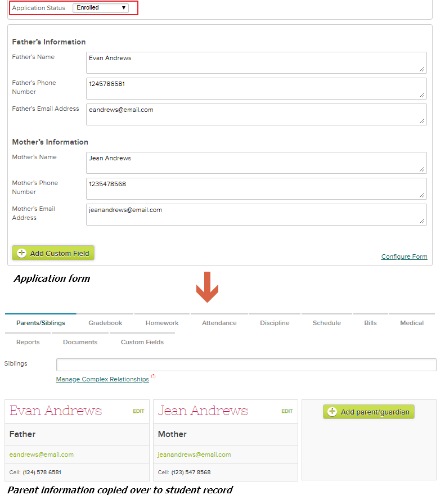Open Manage Complex Relationships link

pos(102,380)
